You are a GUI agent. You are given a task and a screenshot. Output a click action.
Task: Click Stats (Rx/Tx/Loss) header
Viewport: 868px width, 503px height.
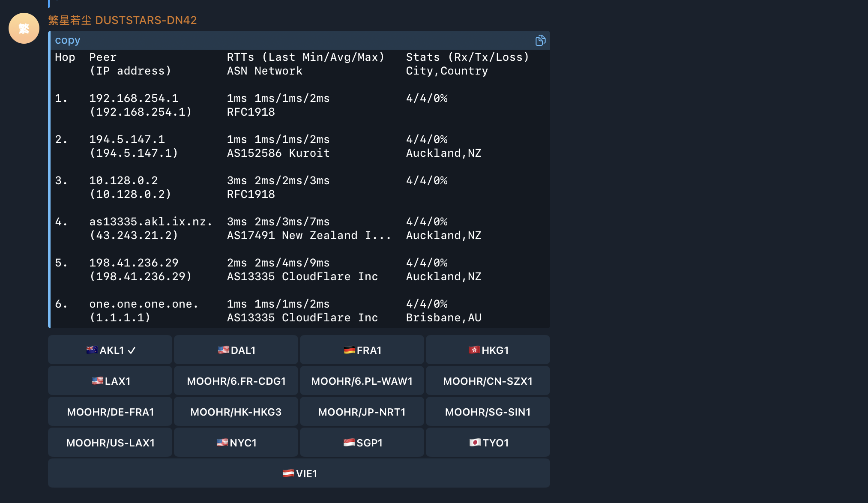pyautogui.click(x=468, y=57)
